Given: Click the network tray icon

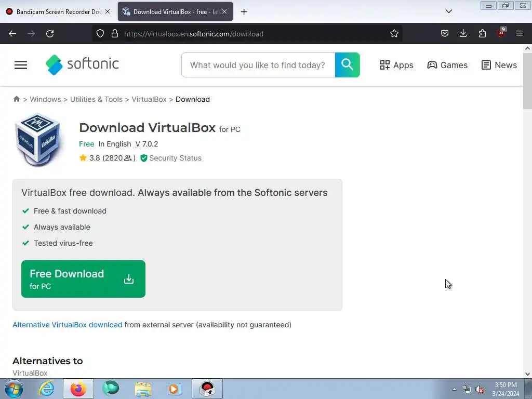Looking at the screenshot, I should click(467, 389).
